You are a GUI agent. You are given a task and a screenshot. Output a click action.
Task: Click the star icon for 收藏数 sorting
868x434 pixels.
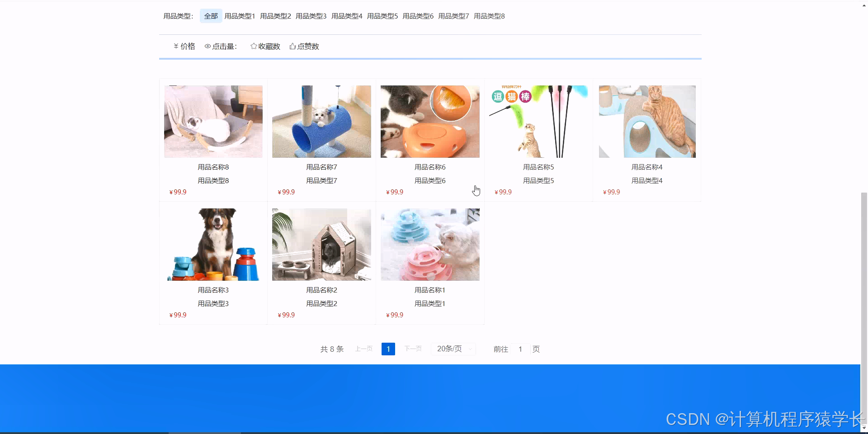click(x=253, y=46)
